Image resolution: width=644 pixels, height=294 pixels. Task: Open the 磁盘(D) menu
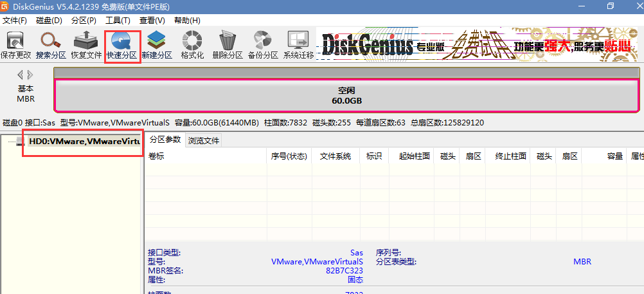[49, 20]
